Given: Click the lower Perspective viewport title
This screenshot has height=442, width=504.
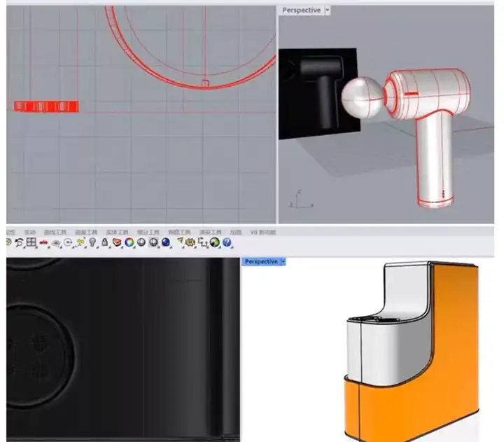Looking at the screenshot, I should 260,261.
